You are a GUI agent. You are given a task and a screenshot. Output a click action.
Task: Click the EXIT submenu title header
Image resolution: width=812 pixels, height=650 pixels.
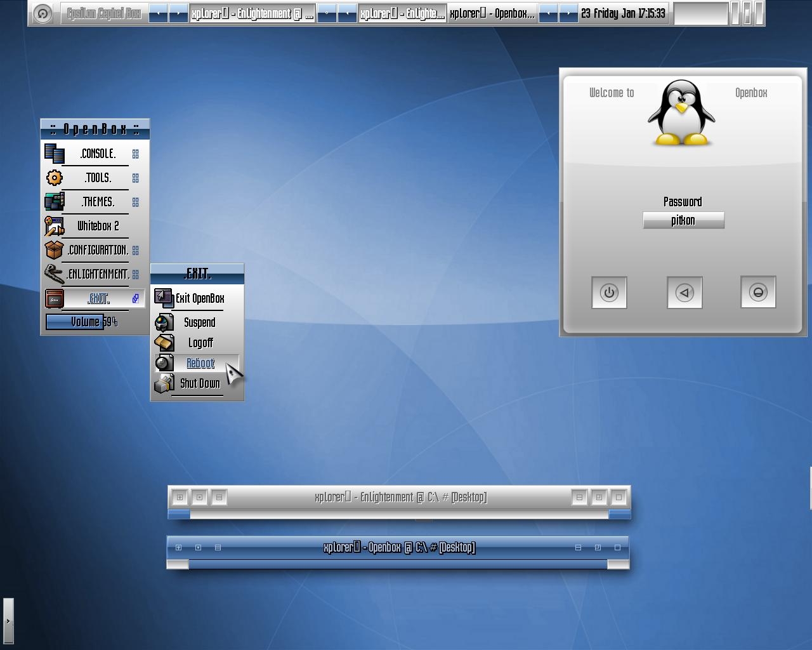pos(197,274)
